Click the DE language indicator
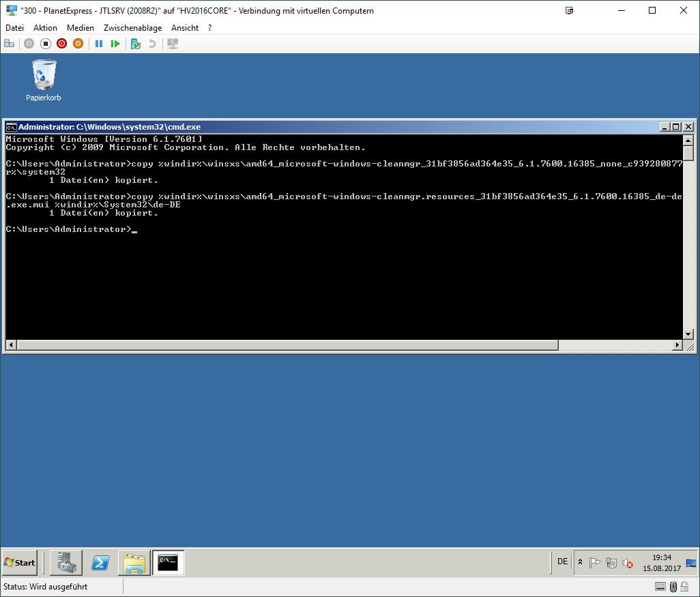Viewport: 700px width, 597px height. tap(562, 562)
